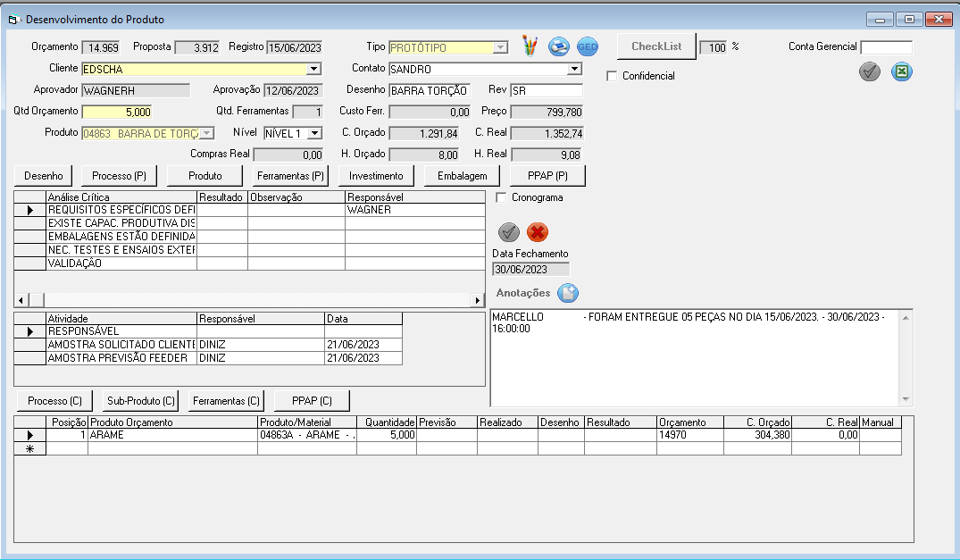Add a new note with the Anotações icon
960x560 pixels.
click(568, 293)
